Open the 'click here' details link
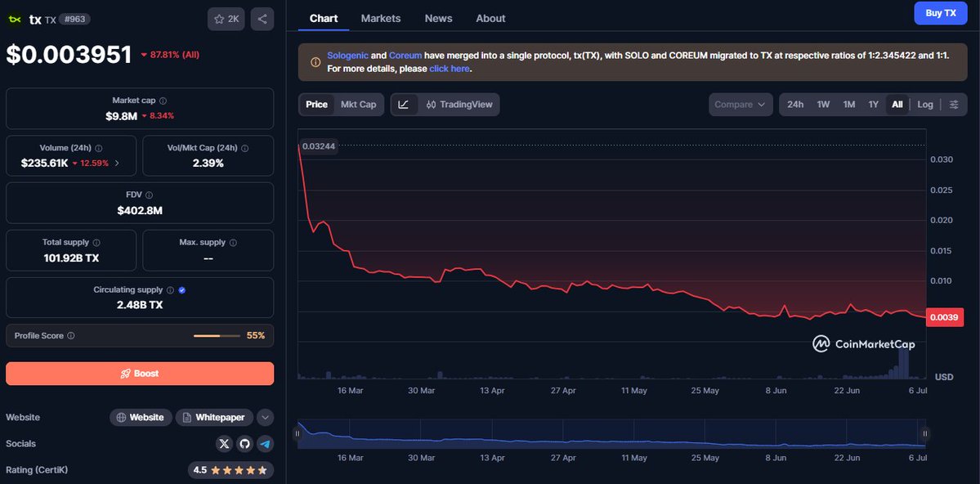 coord(450,69)
